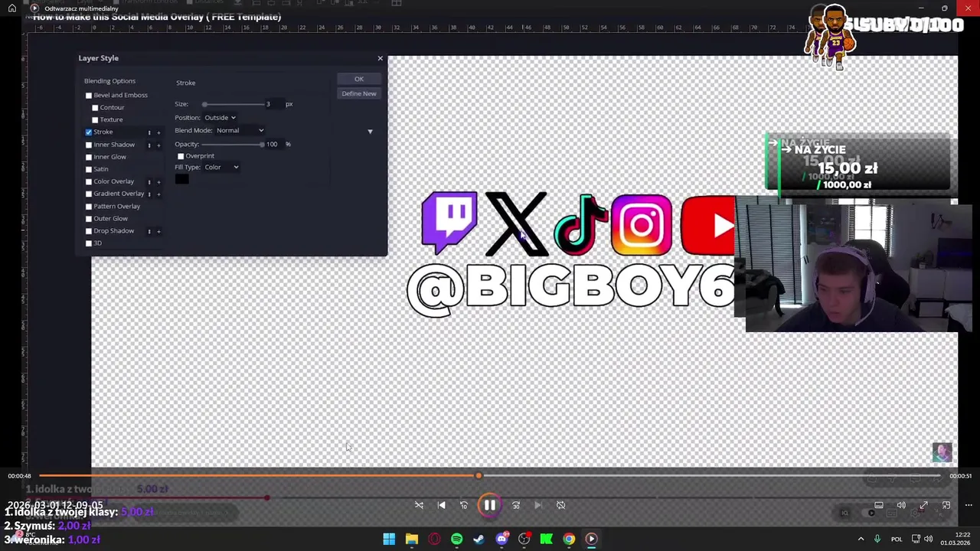
Task: Click the reorder arrows next to Stroke
Action: (x=149, y=132)
